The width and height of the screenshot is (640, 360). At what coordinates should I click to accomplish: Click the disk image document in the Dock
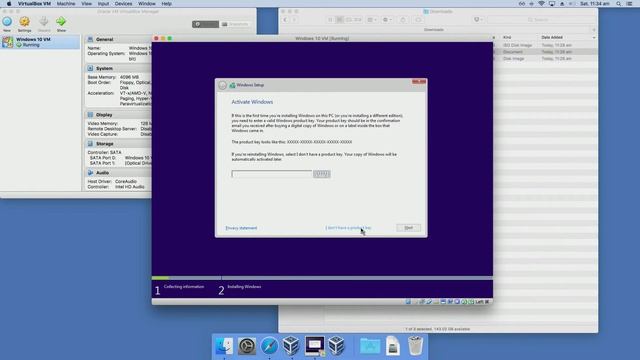(393, 346)
